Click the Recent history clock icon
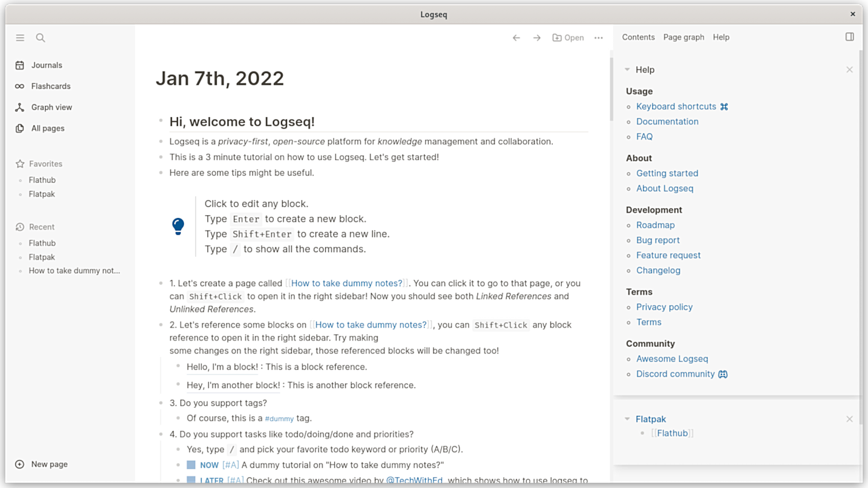 click(20, 227)
